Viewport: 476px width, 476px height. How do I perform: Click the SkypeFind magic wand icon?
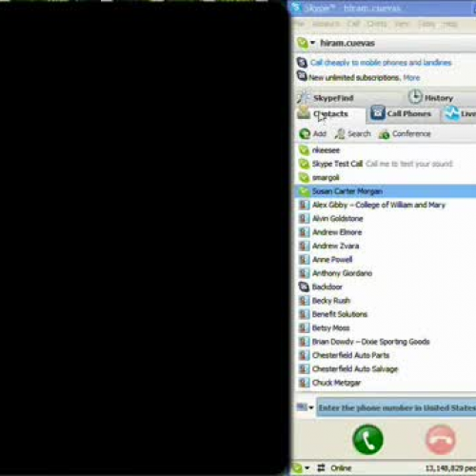[x=304, y=97]
